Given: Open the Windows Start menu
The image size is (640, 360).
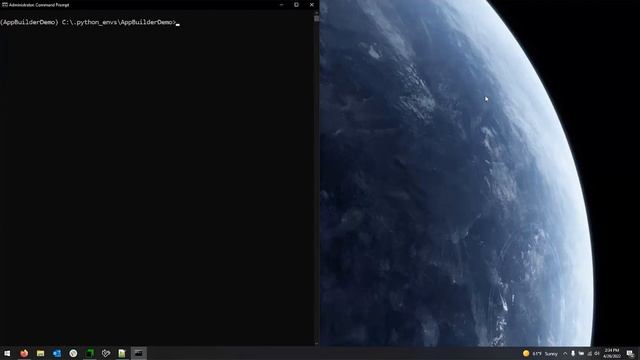Looking at the screenshot, I should click(x=7, y=353).
